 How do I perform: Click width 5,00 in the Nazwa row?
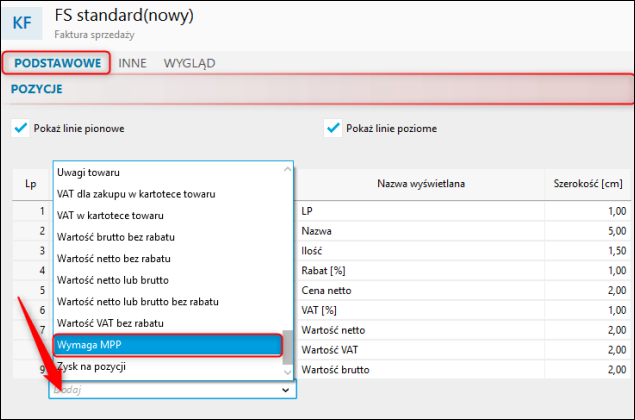pyautogui.click(x=588, y=231)
